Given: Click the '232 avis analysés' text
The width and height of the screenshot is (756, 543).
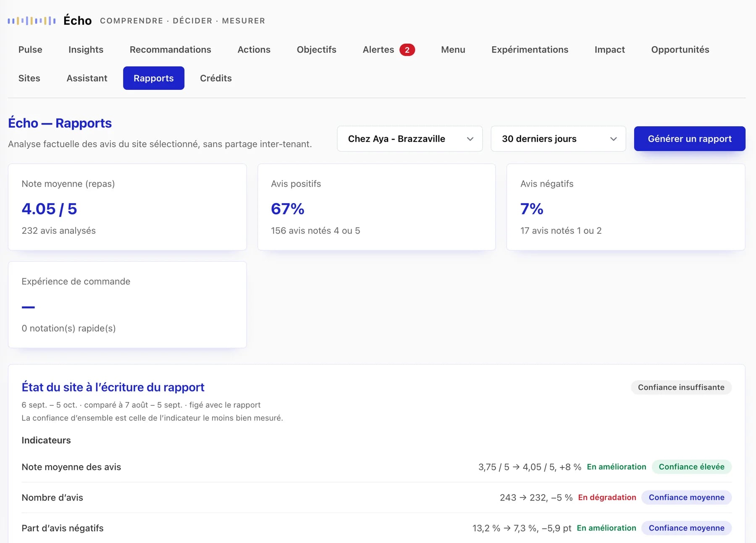Looking at the screenshot, I should click(x=59, y=231).
